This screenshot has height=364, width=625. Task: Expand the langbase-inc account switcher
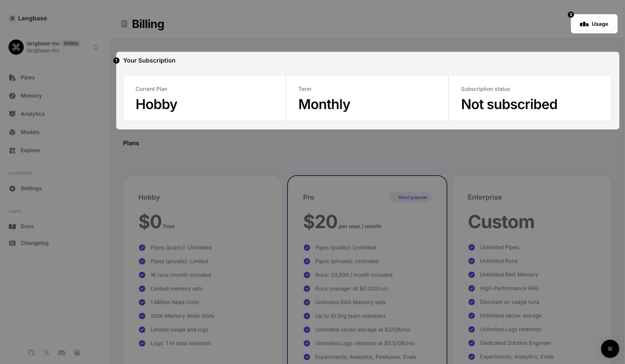click(x=96, y=47)
